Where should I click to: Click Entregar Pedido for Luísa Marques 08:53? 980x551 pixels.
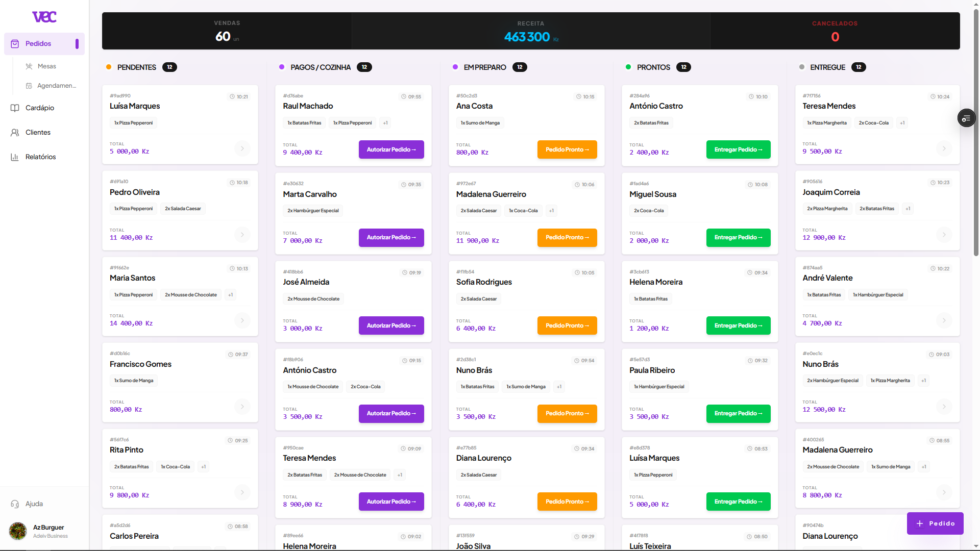coord(739,502)
